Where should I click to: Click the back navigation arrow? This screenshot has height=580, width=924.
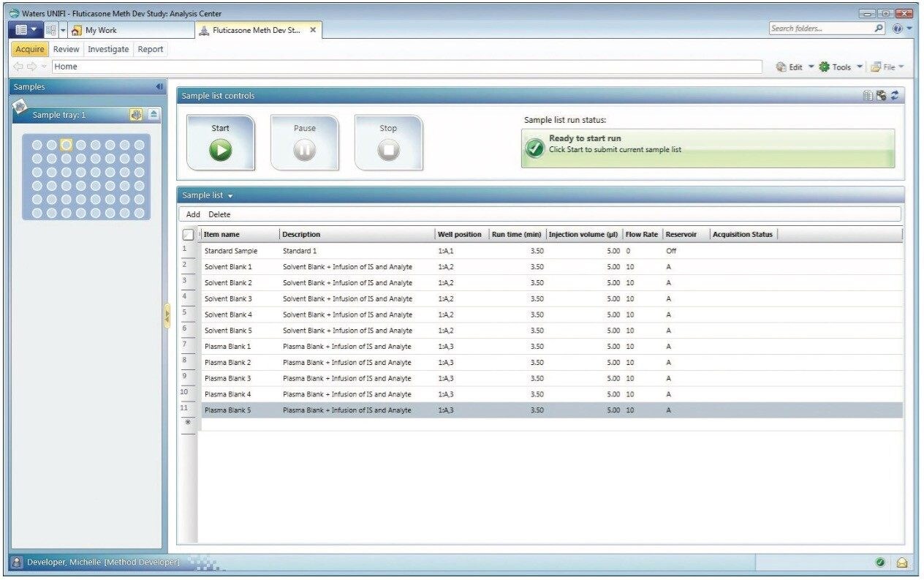coord(19,67)
